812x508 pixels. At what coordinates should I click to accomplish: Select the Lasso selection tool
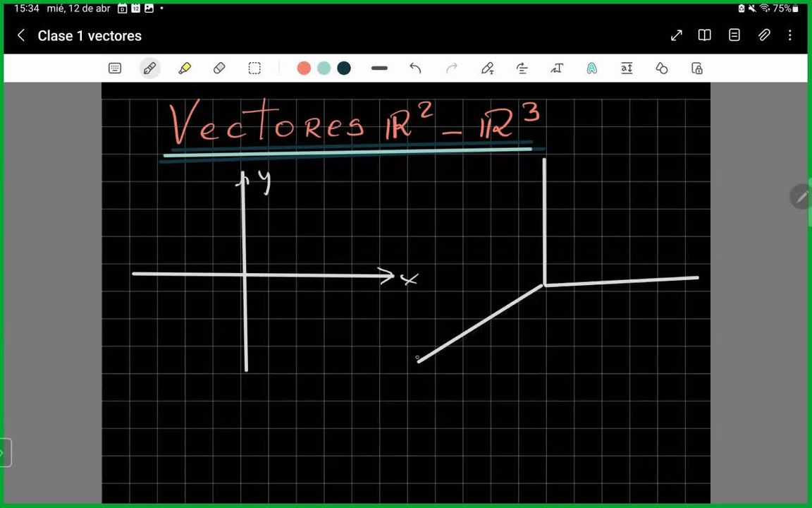[x=254, y=68]
